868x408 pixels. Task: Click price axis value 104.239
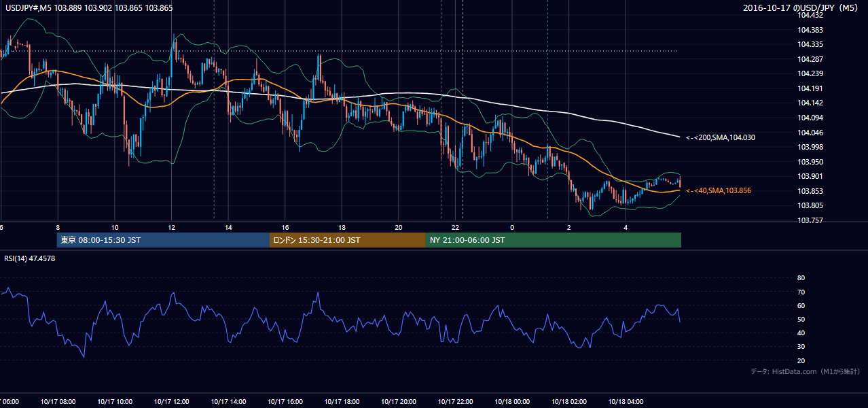tap(810, 73)
